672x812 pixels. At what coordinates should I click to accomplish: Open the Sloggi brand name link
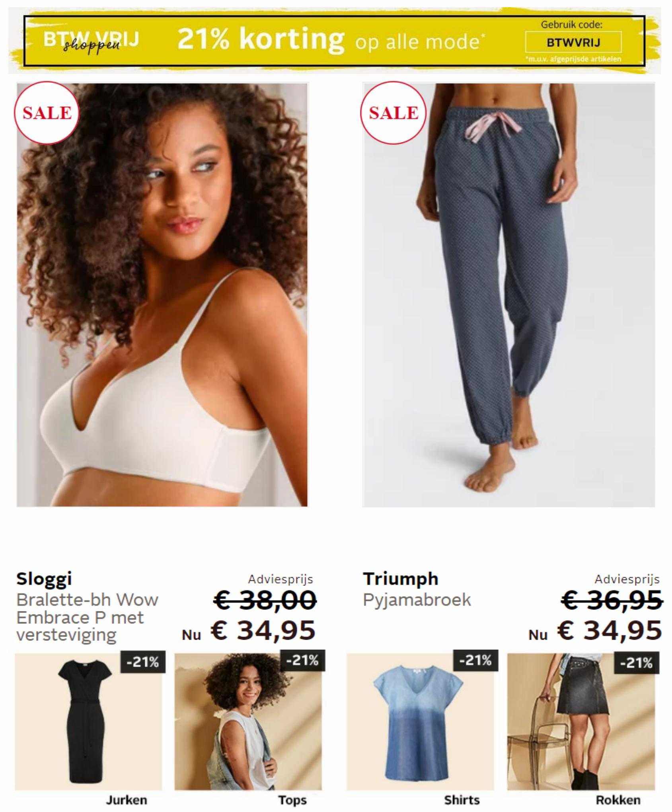coord(44,579)
